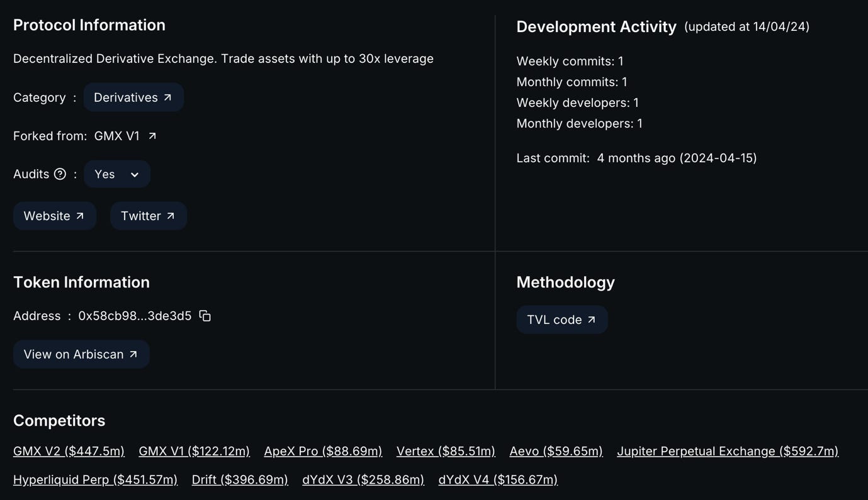
Task: Open competitor Vertex ($85.51m)
Action: coord(446,451)
